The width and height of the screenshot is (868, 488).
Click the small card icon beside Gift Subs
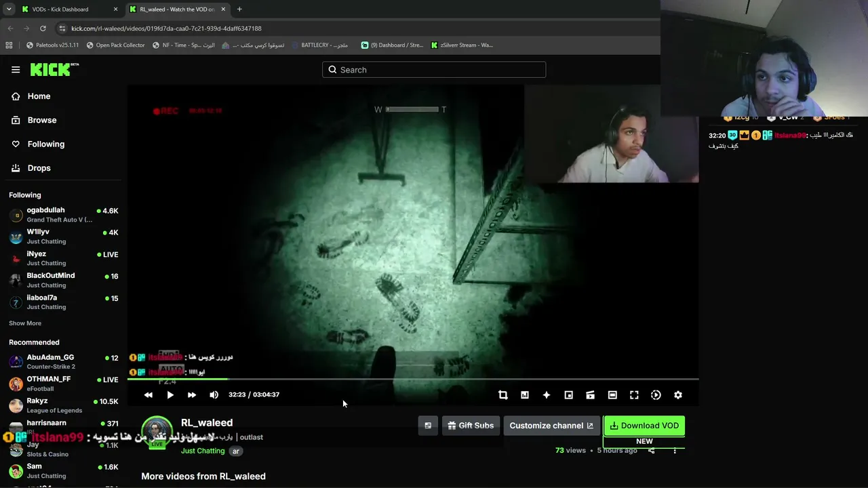pos(428,426)
